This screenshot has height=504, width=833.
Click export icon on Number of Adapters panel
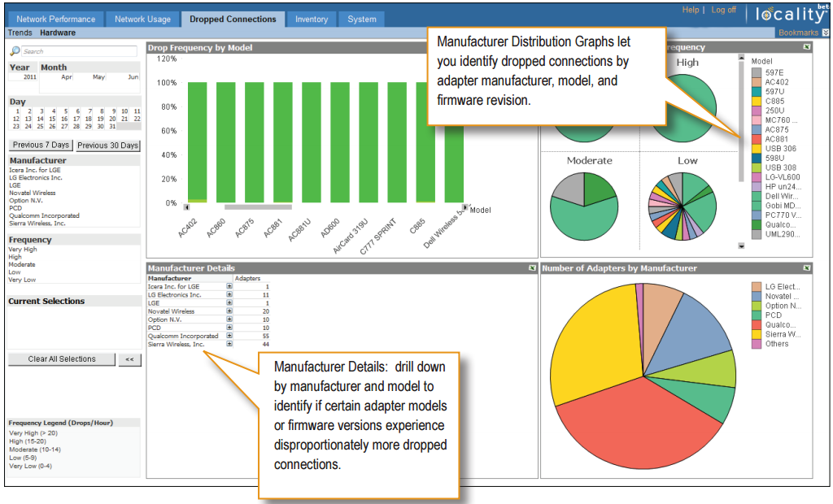pyautogui.click(x=806, y=268)
